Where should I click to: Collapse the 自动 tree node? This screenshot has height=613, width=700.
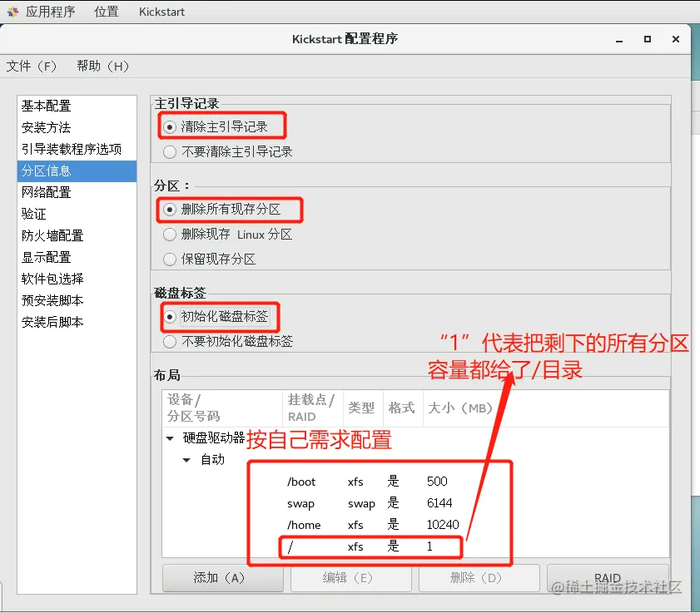tap(186, 460)
